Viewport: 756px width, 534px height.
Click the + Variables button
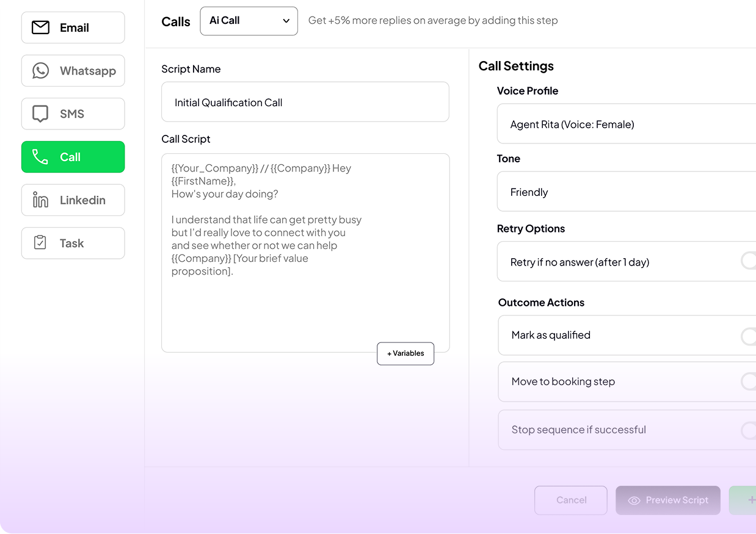[x=405, y=353]
